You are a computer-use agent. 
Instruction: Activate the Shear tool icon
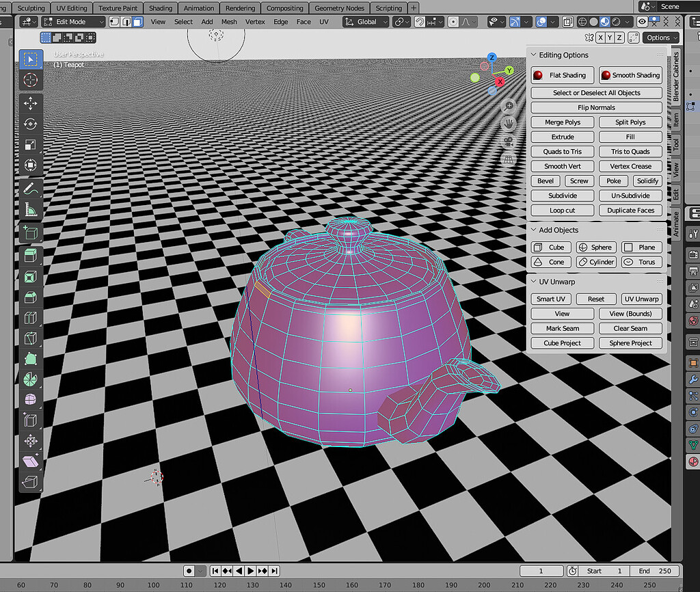[30, 461]
